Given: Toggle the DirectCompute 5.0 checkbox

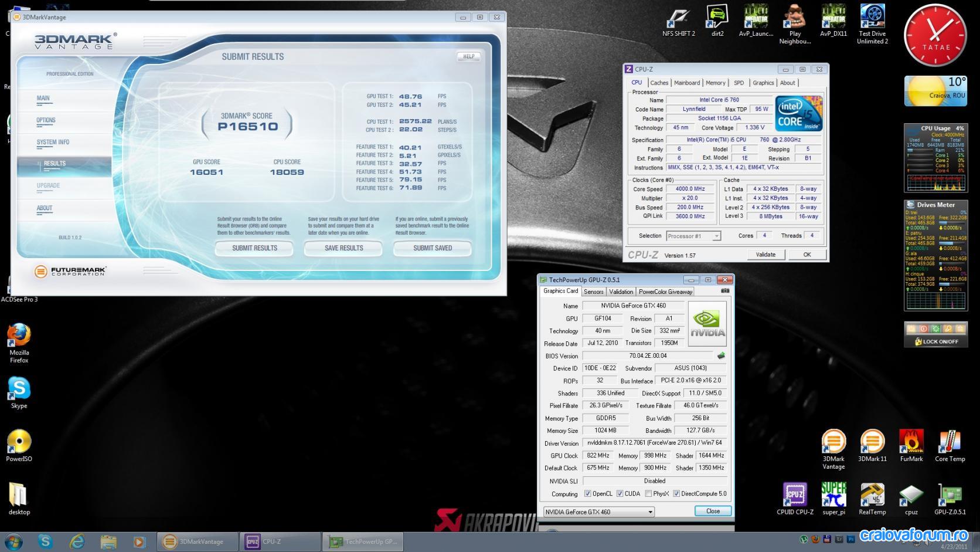Looking at the screenshot, I should pos(676,494).
